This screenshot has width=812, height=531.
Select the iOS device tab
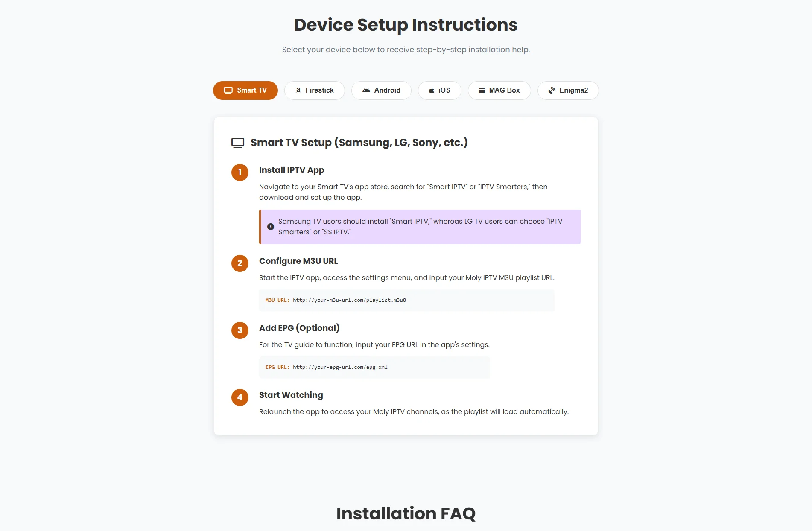[x=439, y=90]
